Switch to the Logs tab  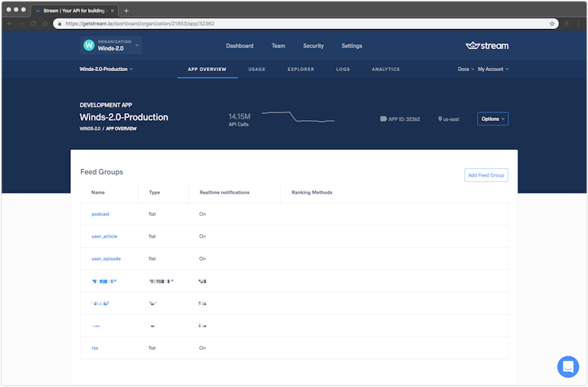343,70
